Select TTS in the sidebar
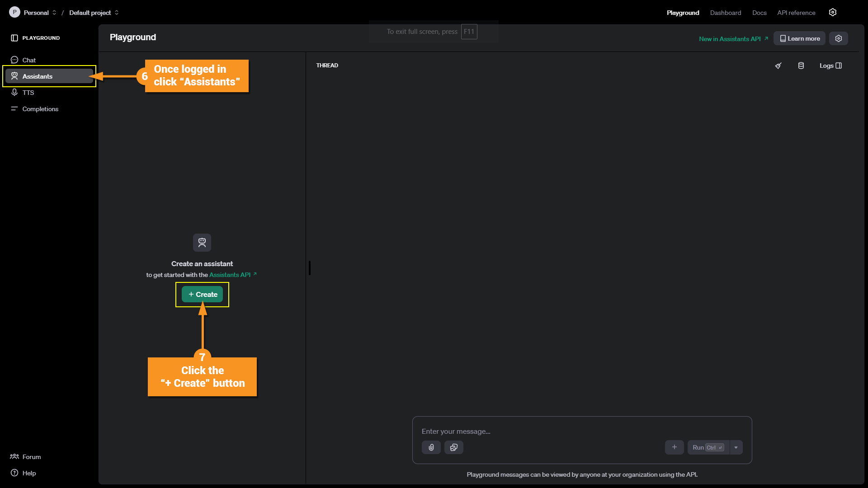The image size is (868, 488). coord(28,93)
